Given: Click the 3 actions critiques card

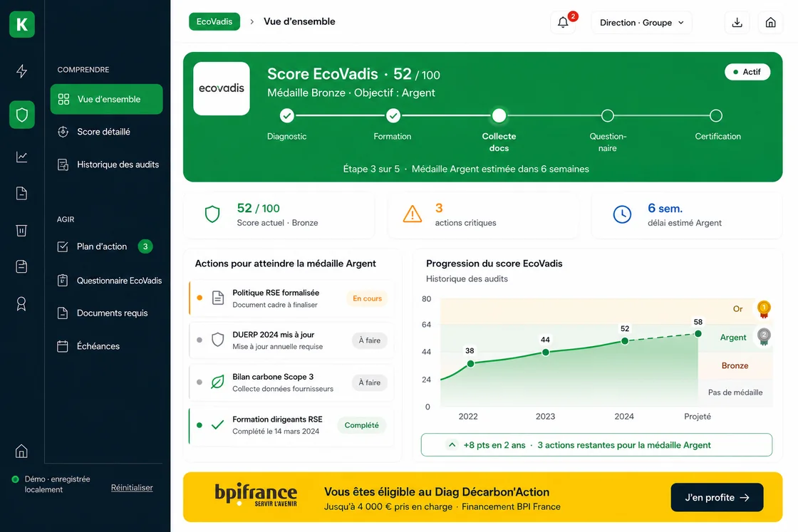Looking at the screenshot, I should [483, 214].
